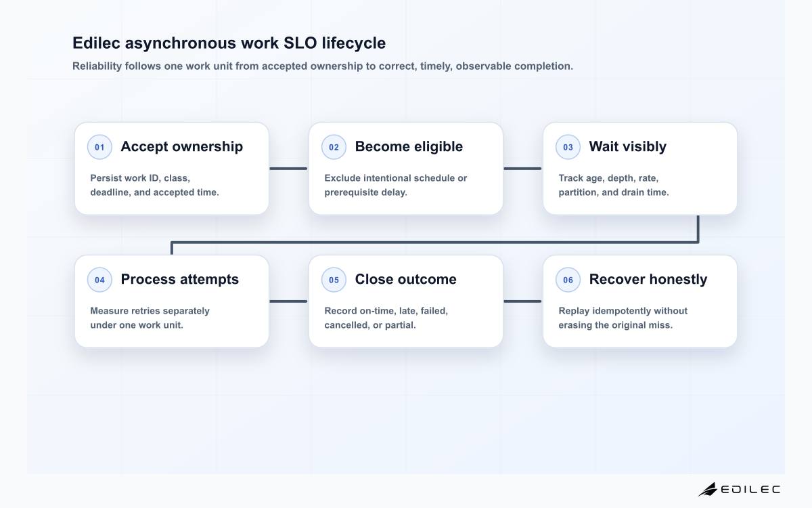This screenshot has height=508, width=812.
Task: Select the 'Become eligible' heading
Action: 409,147
